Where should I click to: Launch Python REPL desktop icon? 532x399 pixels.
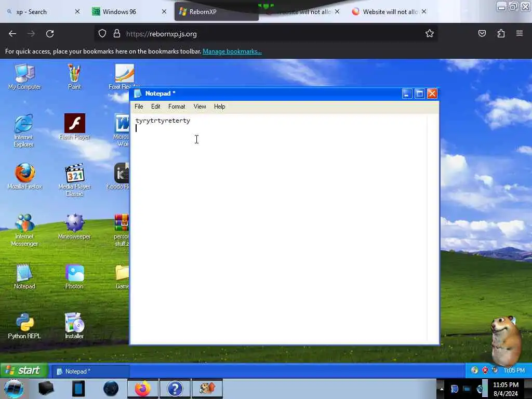click(x=24, y=326)
